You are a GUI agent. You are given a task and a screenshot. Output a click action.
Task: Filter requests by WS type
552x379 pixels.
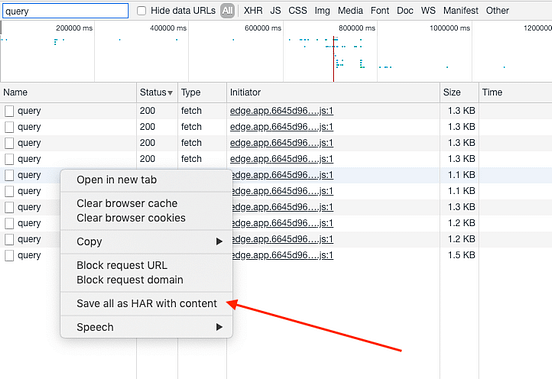[428, 11]
